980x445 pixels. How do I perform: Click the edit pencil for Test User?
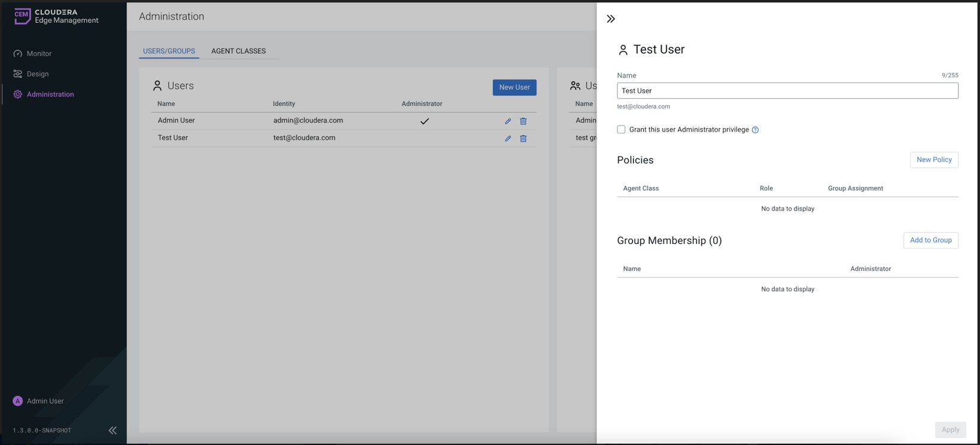pyautogui.click(x=507, y=138)
